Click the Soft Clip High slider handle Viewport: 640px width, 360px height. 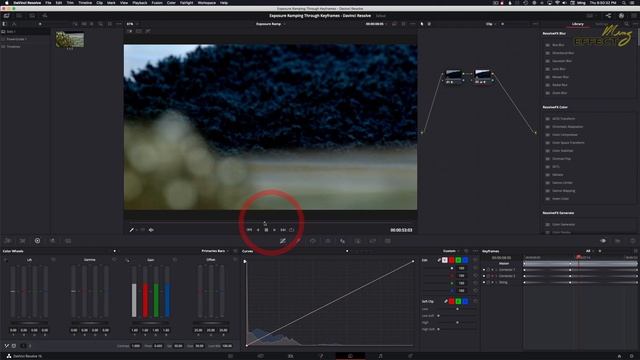click(457, 322)
